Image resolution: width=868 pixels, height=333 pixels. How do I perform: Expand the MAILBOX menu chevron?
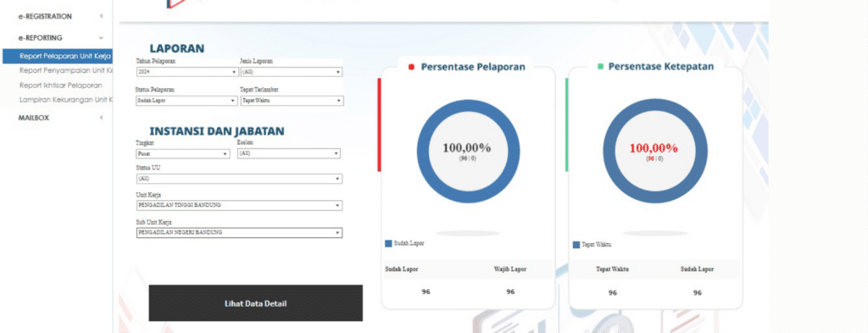(102, 118)
